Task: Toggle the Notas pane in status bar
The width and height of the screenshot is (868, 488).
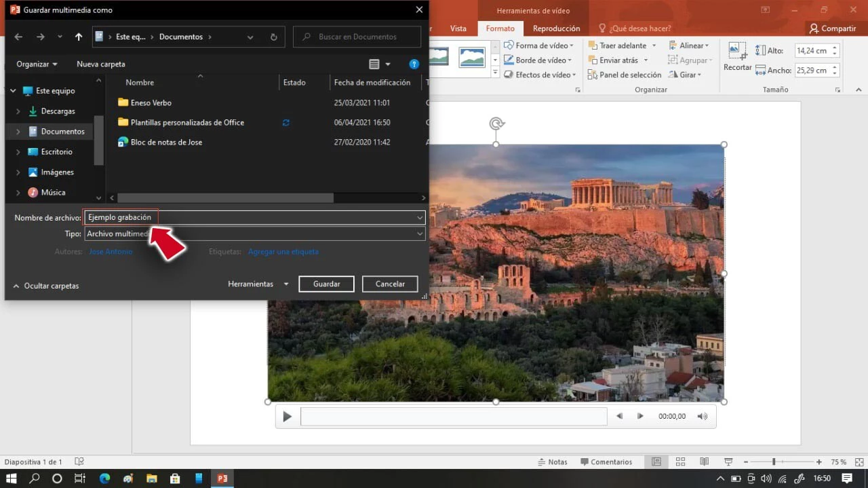Action: pos(552,462)
